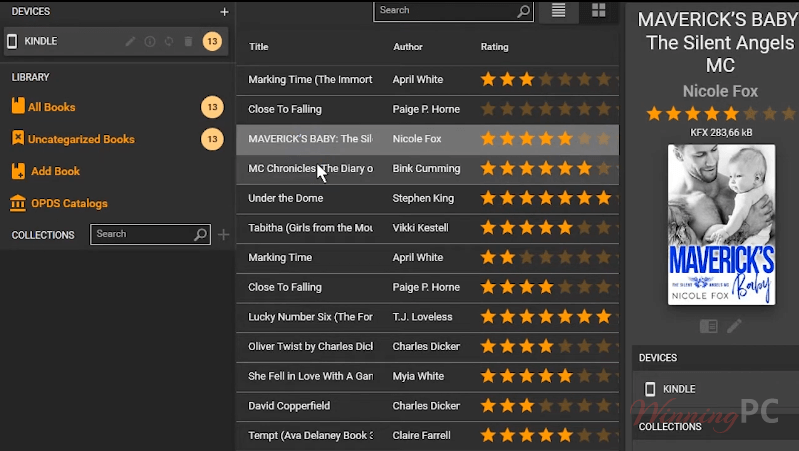
Task: Switch to grid view layout
Action: point(599,11)
